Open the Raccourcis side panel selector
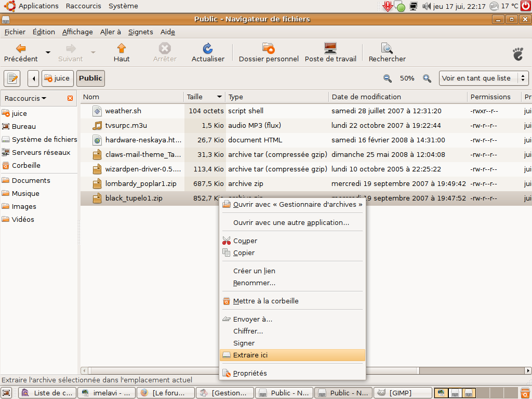This screenshot has height=399, width=532. (x=25, y=98)
